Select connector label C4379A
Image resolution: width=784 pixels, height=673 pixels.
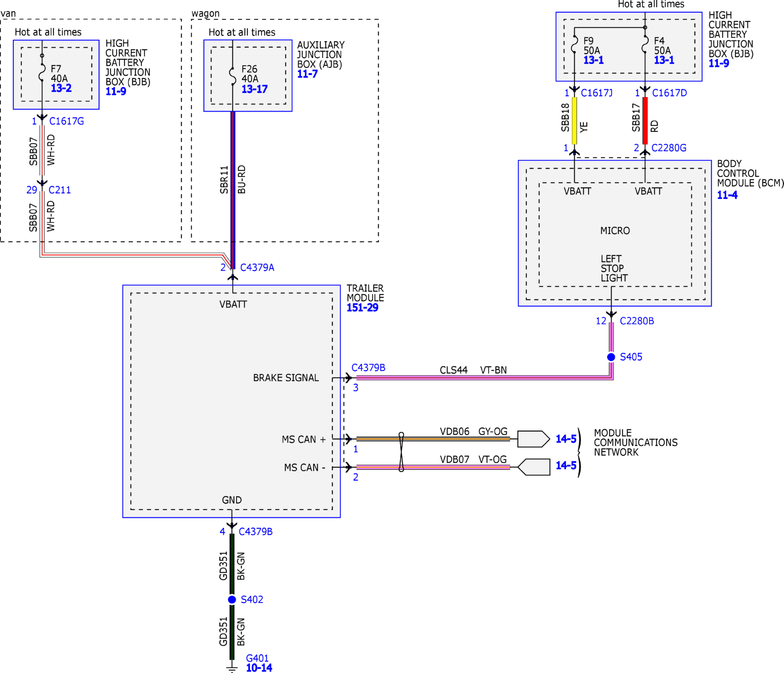(257, 267)
